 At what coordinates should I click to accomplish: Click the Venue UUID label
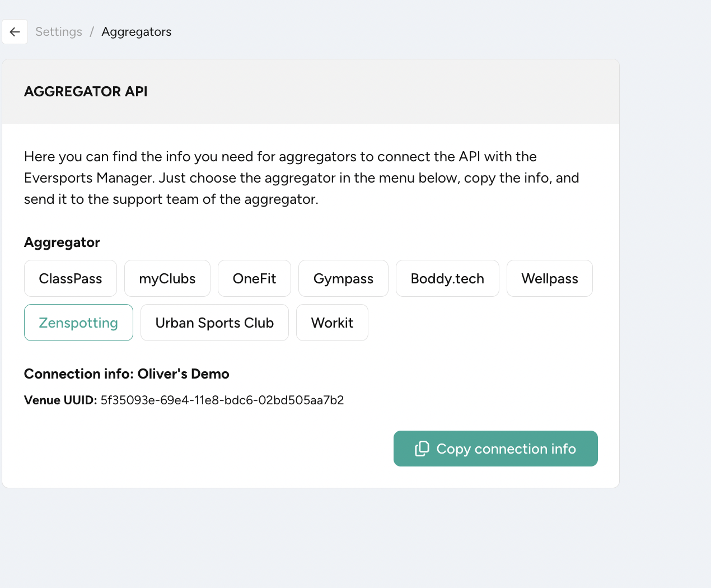click(60, 400)
